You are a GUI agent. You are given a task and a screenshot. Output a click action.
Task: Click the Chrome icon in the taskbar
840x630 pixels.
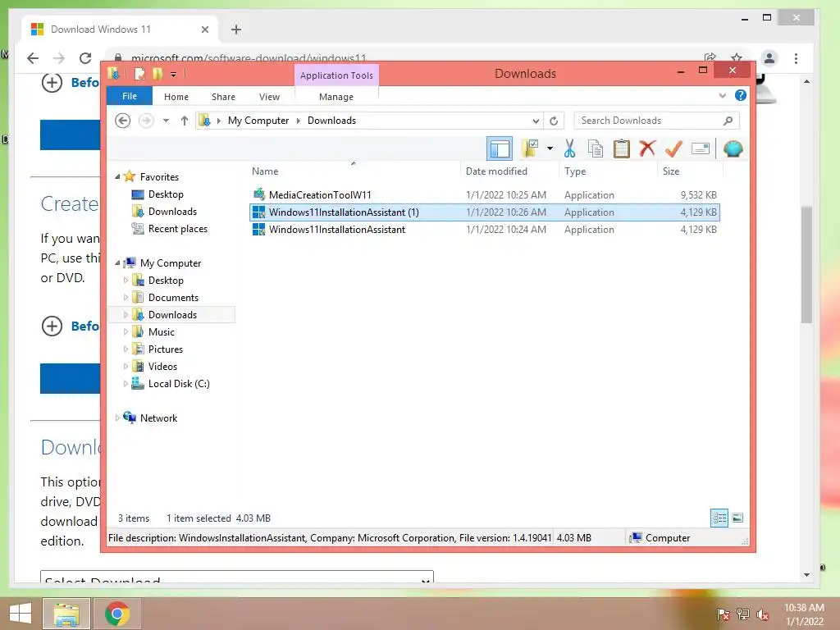point(117,614)
